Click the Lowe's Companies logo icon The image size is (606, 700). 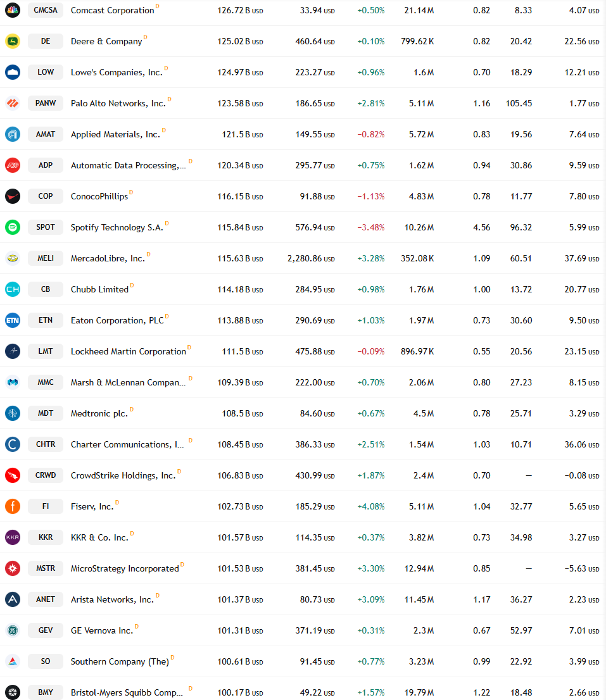pyautogui.click(x=13, y=72)
